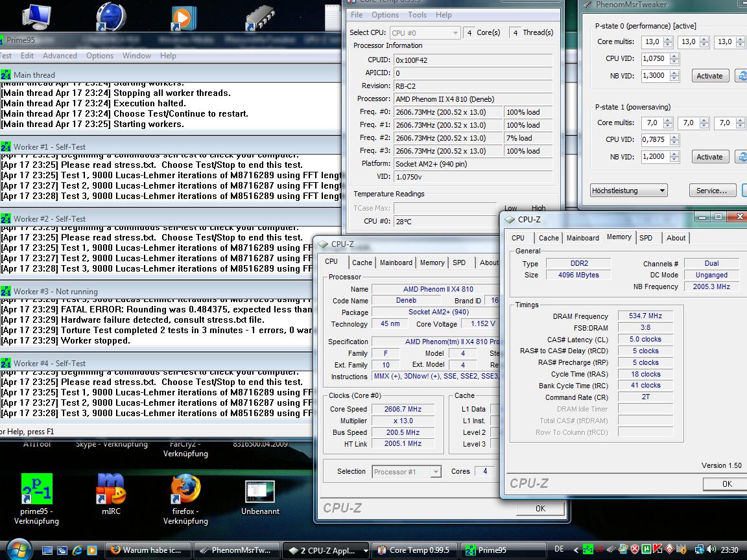Open the Tools menu in Core Temp
This screenshot has width=747, height=560.
point(417,15)
